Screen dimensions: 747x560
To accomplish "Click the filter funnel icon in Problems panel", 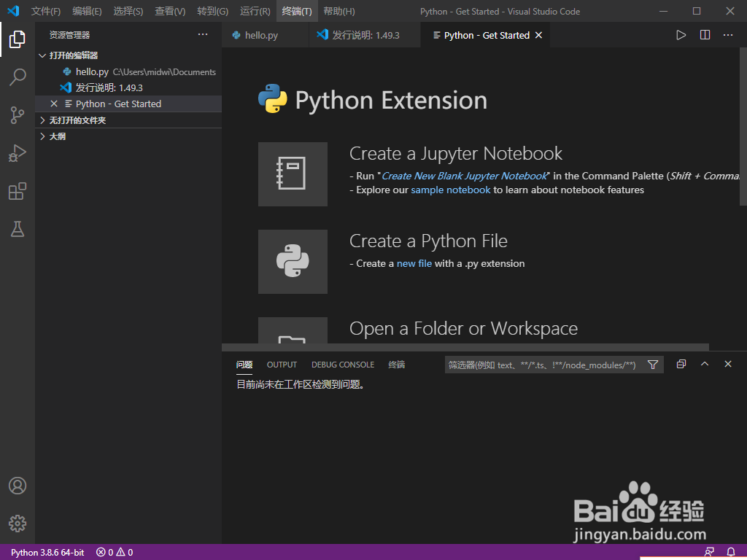I will click(653, 365).
